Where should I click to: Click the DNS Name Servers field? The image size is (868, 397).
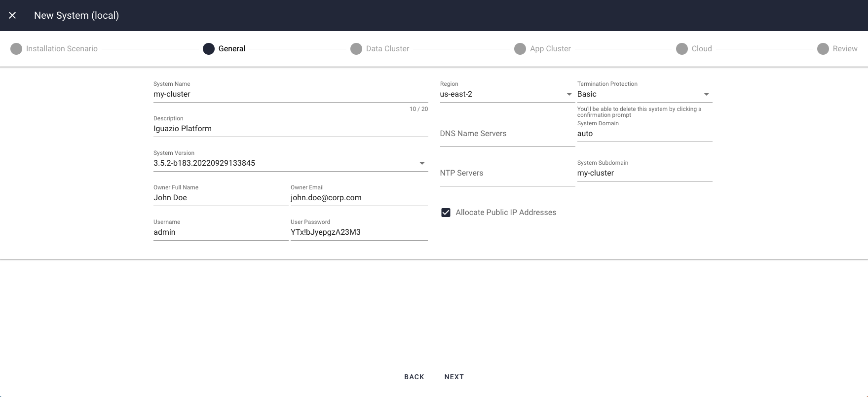click(x=507, y=134)
